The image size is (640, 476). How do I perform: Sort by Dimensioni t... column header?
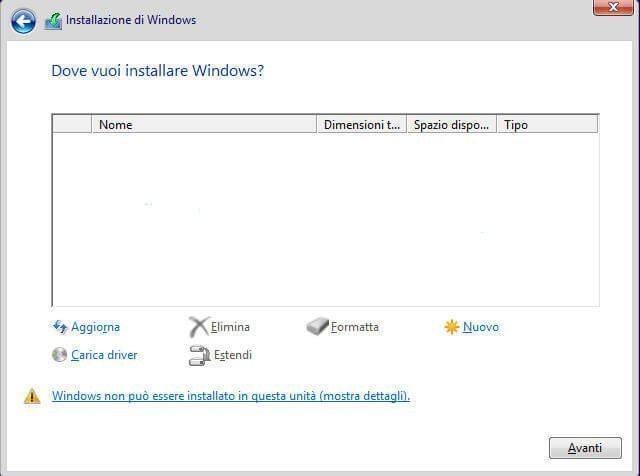362,125
